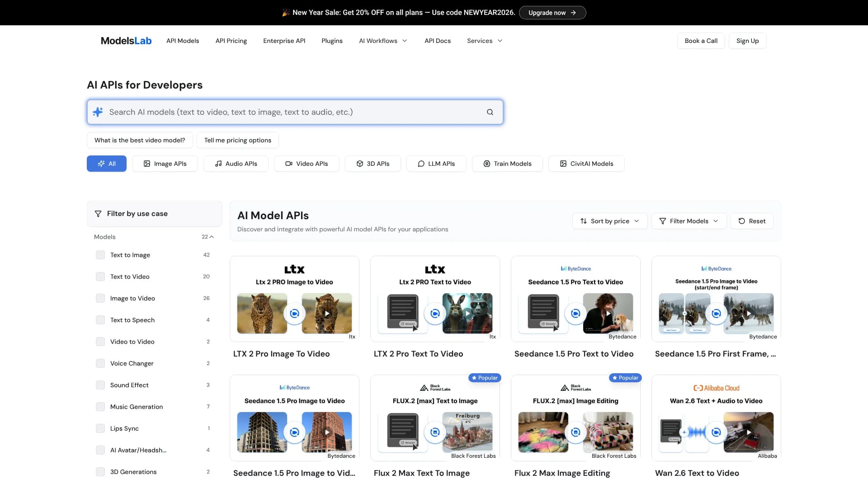Go to the API Pricing page

[x=231, y=41]
